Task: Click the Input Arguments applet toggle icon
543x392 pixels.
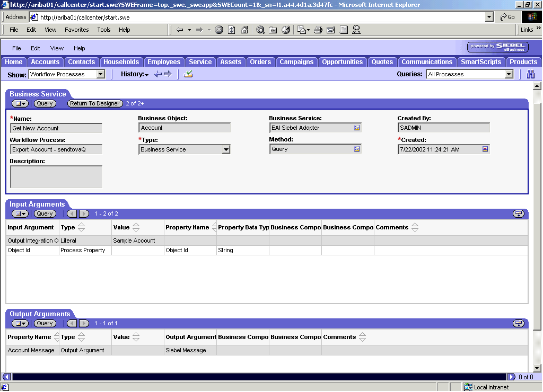Action: pos(519,214)
